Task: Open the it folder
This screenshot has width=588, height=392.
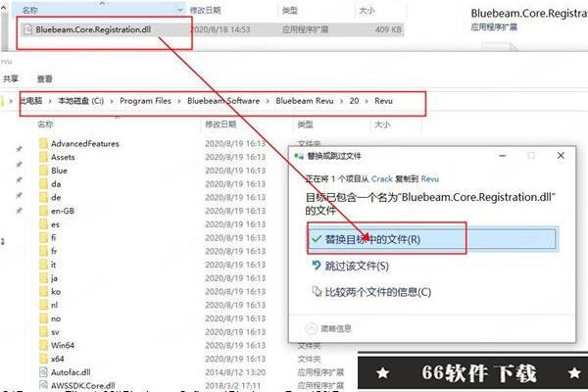Action: point(53,265)
